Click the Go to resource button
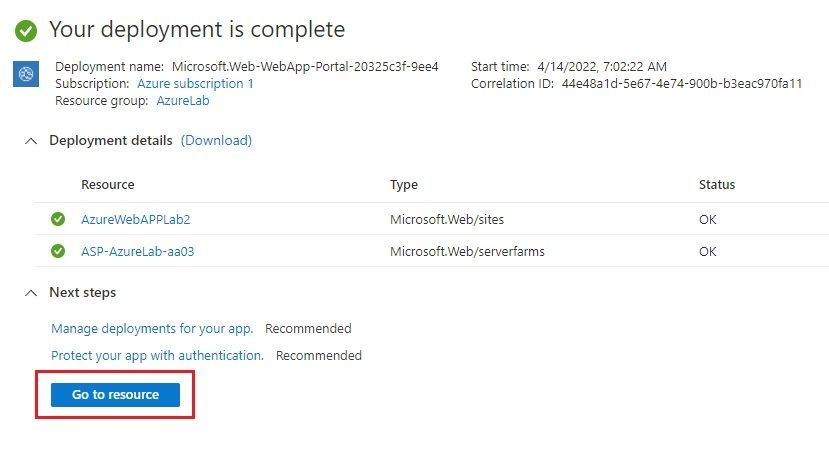 click(x=115, y=395)
